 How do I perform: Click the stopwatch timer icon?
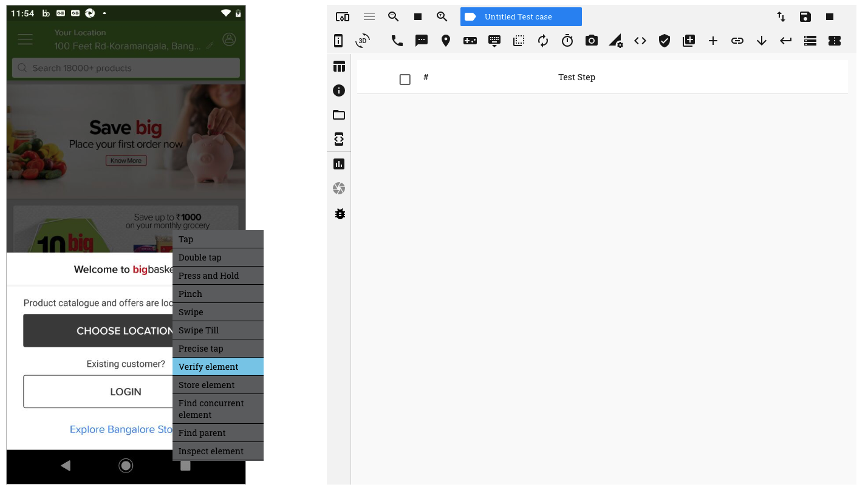567,41
